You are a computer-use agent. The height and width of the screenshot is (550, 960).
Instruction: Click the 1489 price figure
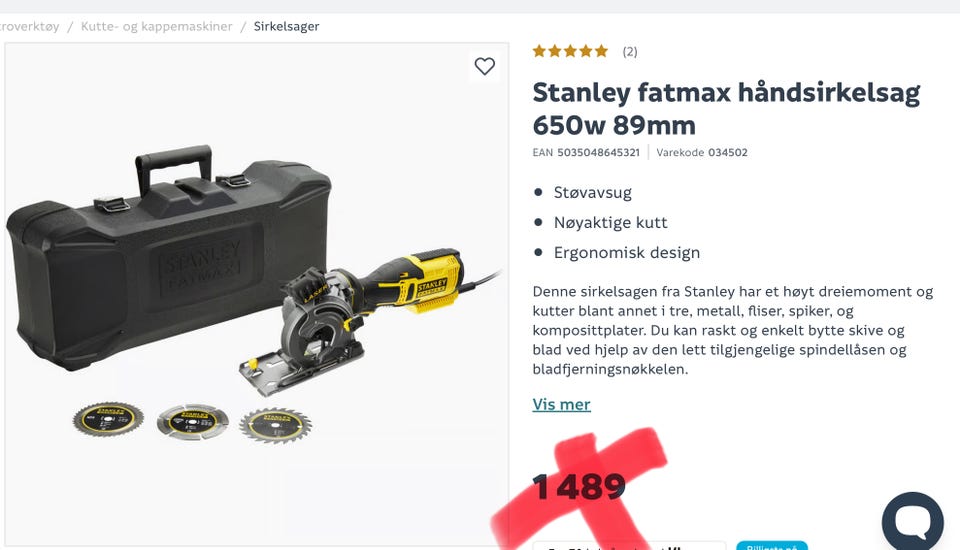[x=579, y=488]
